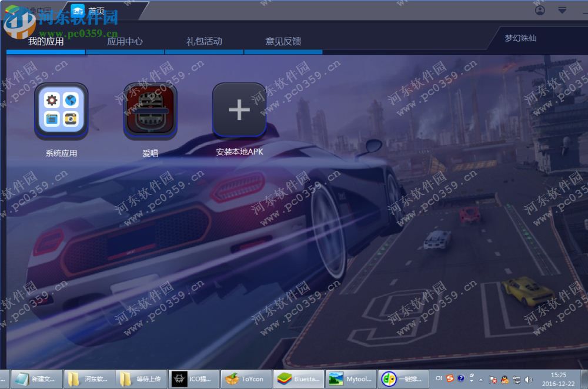Switch to Mytool... in the taskbar
Image resolution: width=588 pixels, height=389 pixels.
[x=351, y=379]
